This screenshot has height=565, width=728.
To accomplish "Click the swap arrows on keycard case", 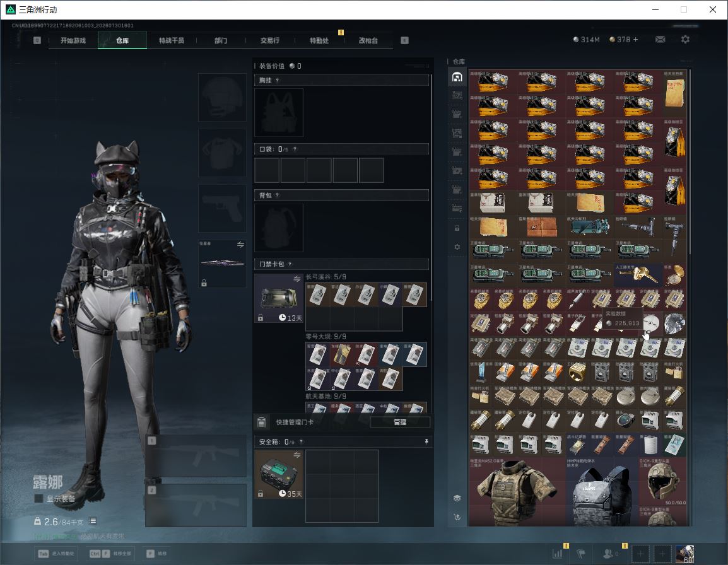I will click(296, 279).
